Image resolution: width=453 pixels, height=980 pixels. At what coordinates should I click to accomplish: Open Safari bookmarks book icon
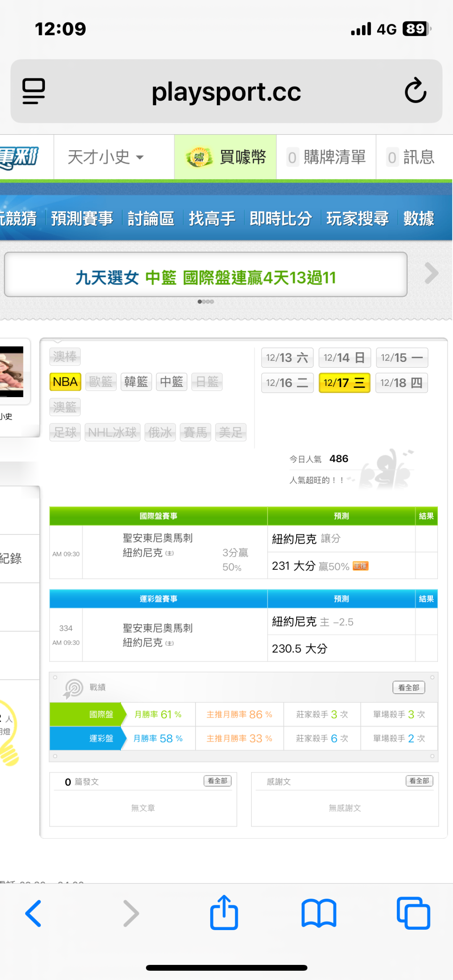319,913
